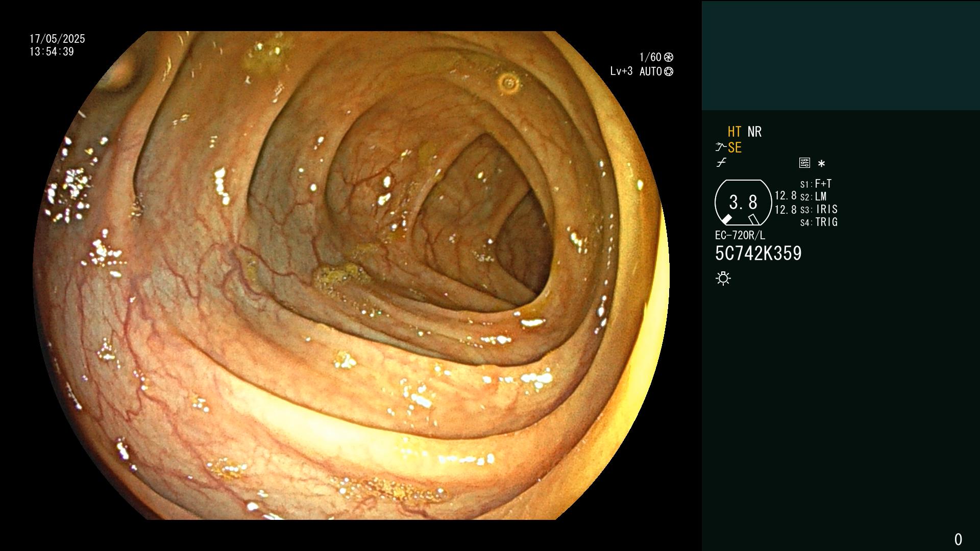The height and width of the screenshot is (551, 980).
Task: Click the empty teal panel above status info
Action: 841,55
